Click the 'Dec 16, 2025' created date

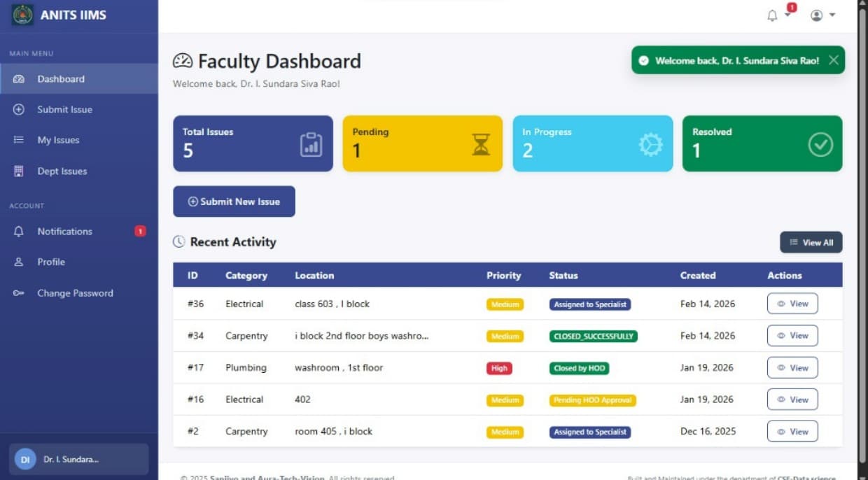(708, 432)
